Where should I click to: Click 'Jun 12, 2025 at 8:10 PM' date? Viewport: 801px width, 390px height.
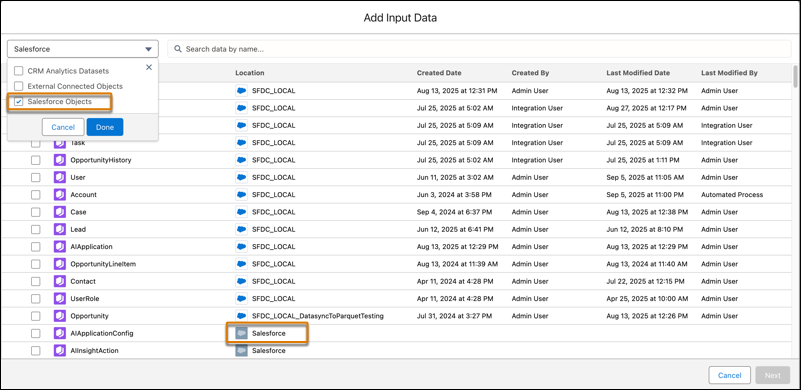[x=644, y=229]
